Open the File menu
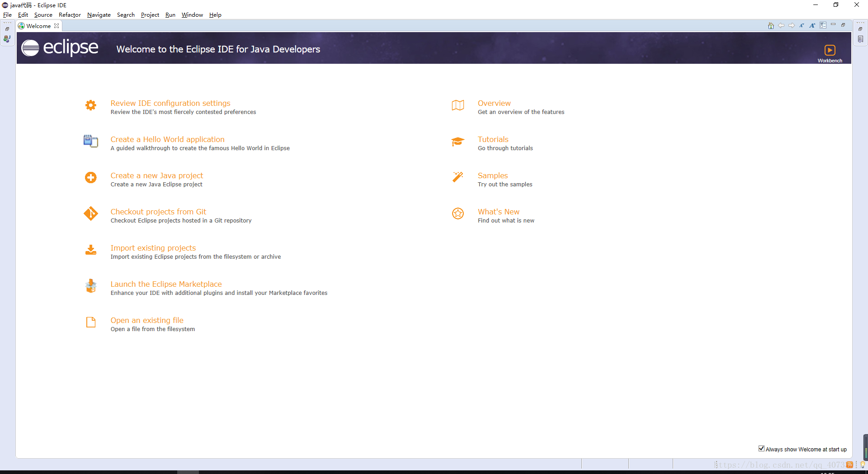The height and width of the screenshot is (474, 868). (x=8, y=15)
